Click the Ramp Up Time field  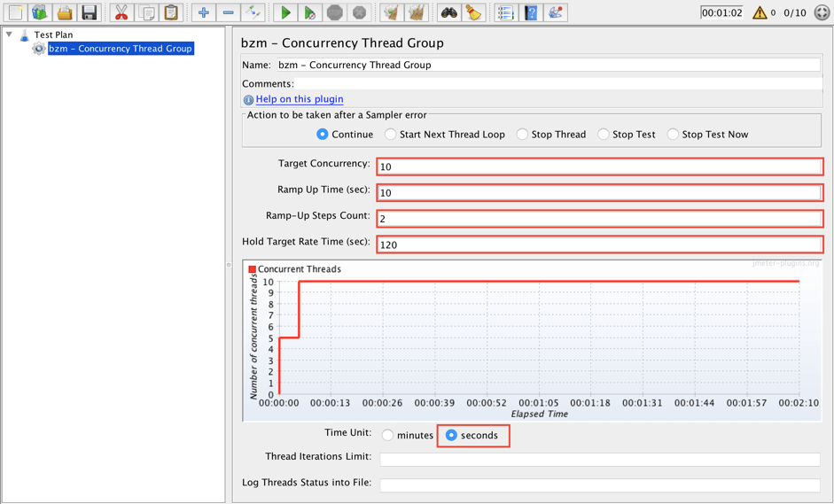click(x=599, y=192)
